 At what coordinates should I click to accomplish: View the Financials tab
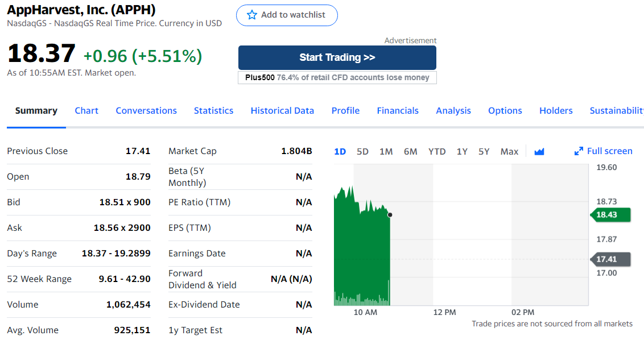click(398, 111)
